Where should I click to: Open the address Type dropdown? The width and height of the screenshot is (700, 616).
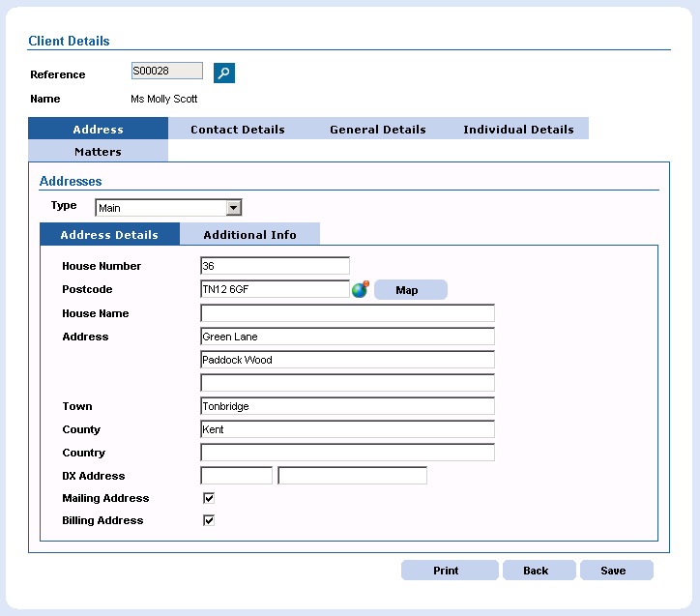tap(168, 208)
